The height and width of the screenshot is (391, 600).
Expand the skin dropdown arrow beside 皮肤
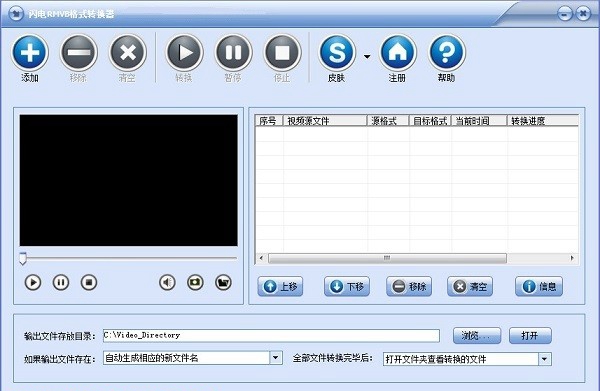coord(367,57)
